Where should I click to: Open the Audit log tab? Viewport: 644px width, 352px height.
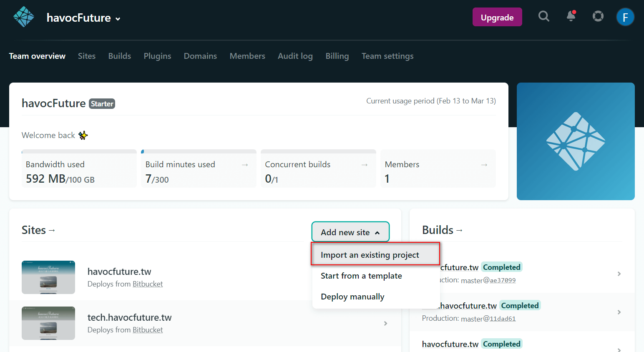pos(295,56)
